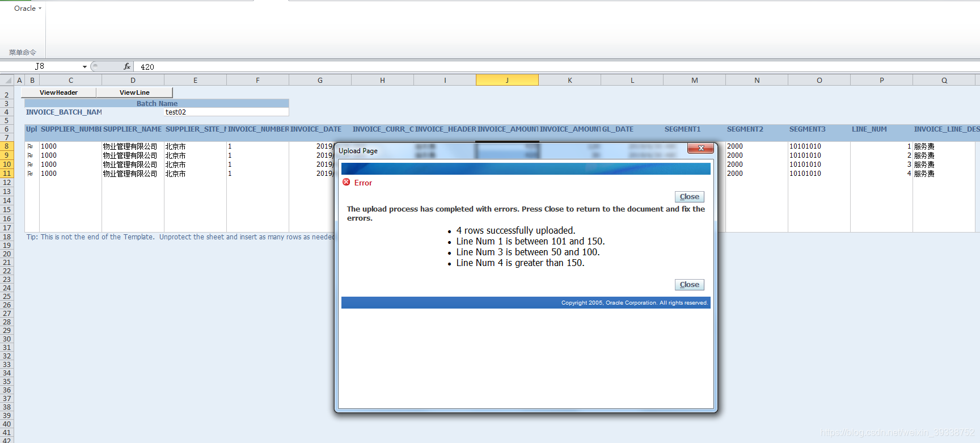Click the upper Close button in Upload Page
The height and width of the screenshot is (443, 980).
click(690, 197)
